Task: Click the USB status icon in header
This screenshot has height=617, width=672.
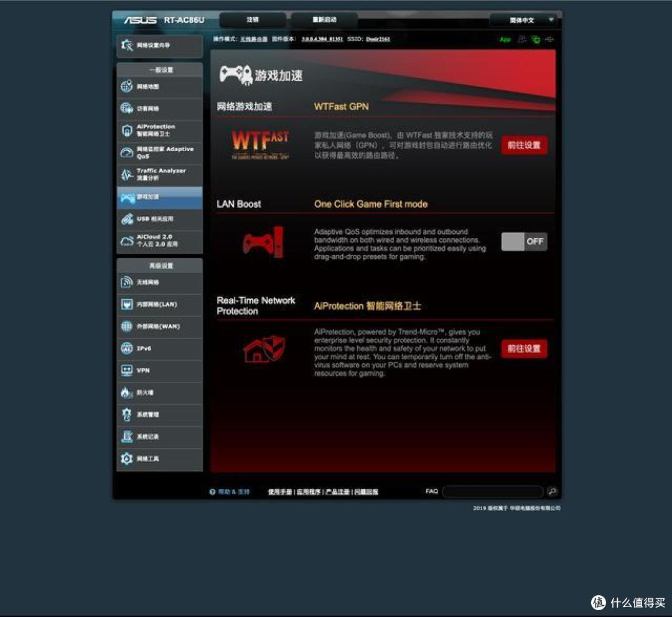Action: pos(549,39)
